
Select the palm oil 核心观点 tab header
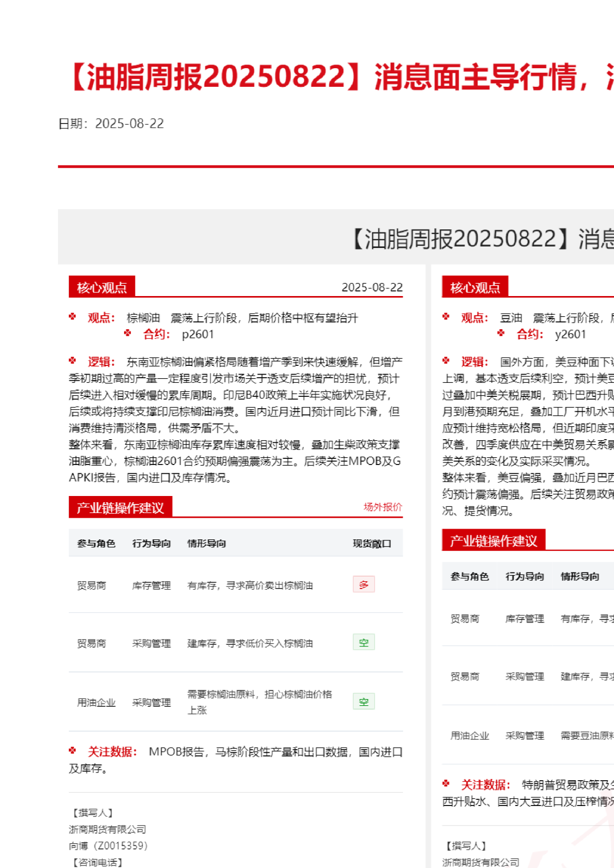[x=102, y=287]
